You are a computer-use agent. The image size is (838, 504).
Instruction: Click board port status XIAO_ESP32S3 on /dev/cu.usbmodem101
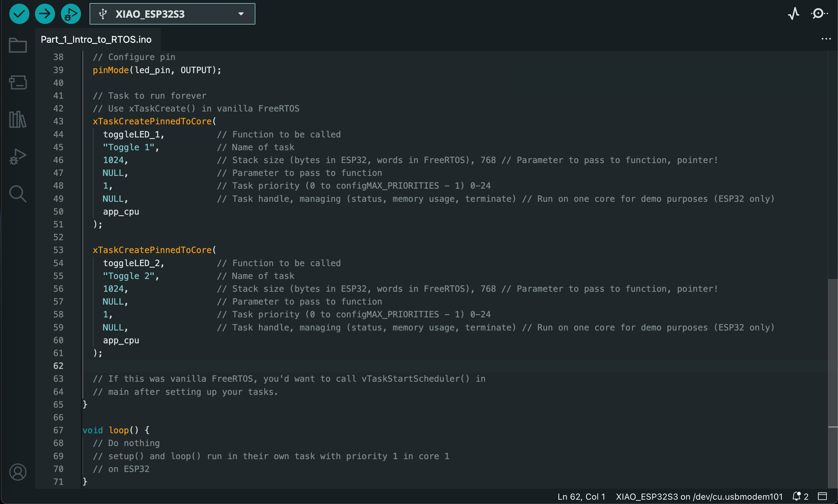(699, 497)
